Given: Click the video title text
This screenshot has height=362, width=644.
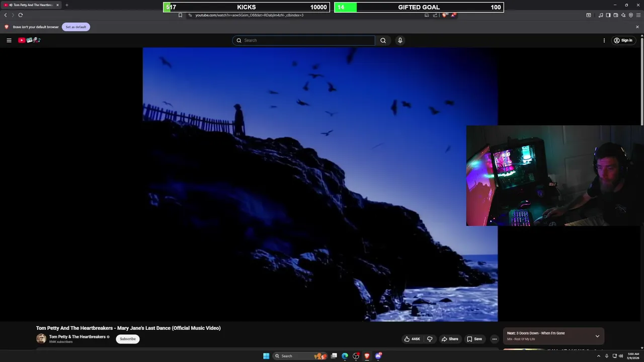Looking at the screenshot, I should pyautogui.click(x=128, y=328).
